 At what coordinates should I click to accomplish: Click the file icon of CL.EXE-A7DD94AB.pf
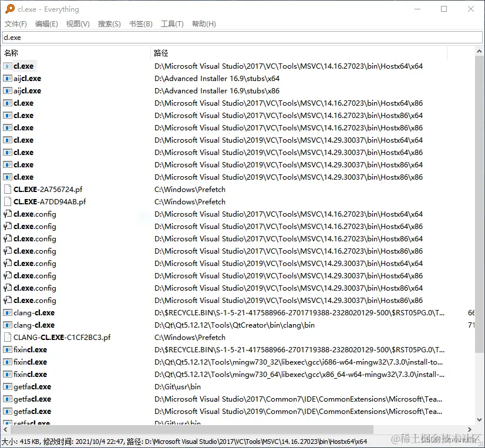pos(8,202)
